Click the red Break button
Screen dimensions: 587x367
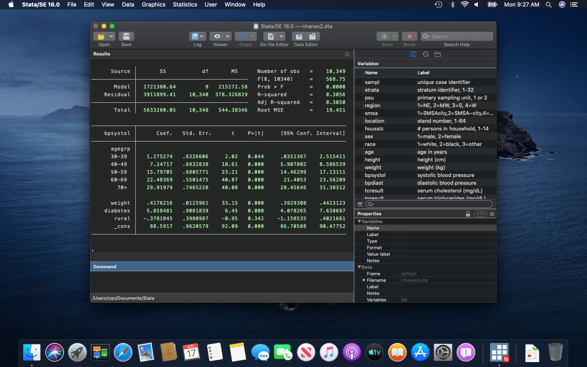409,36
